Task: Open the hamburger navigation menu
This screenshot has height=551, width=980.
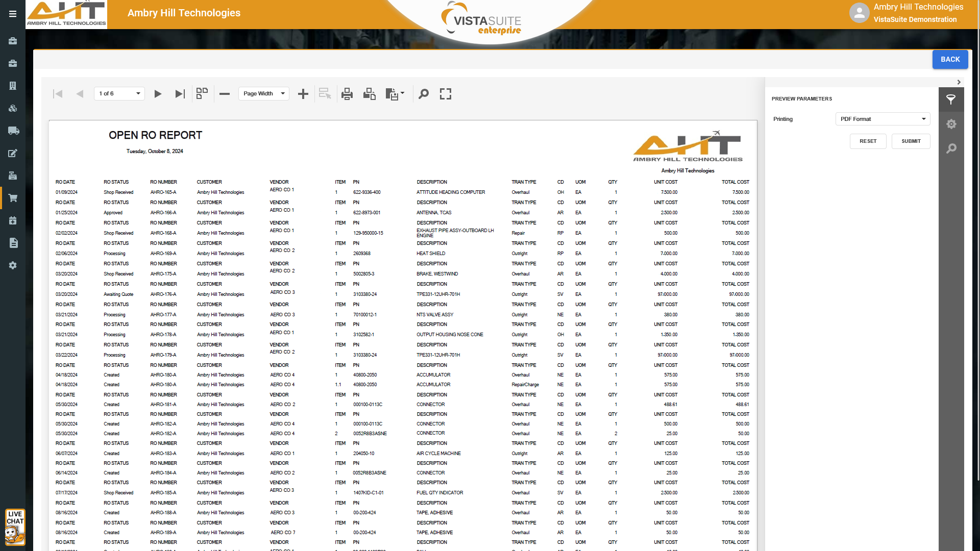Action: tap(13, 14)
